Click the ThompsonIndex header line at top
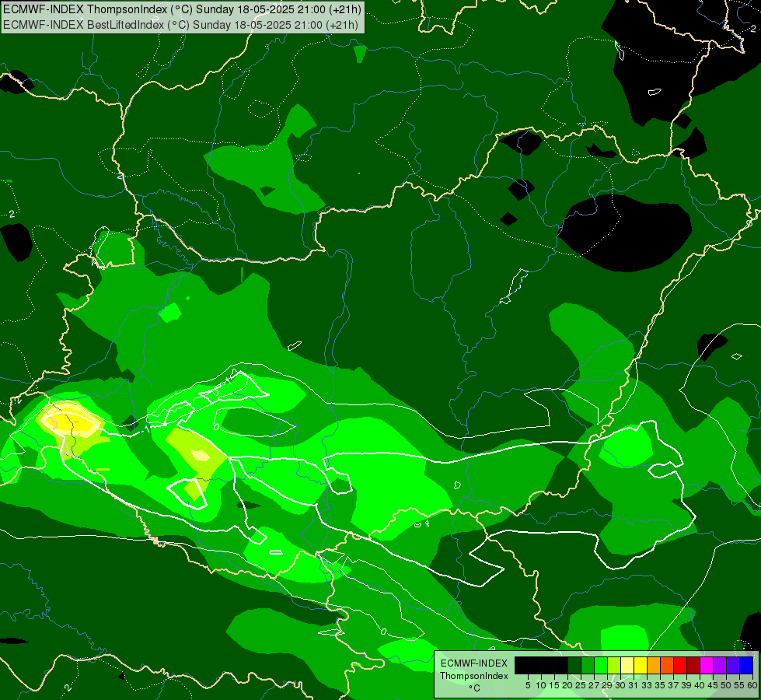The width and height of the screenshot is (761, 700). pos(182,9)
